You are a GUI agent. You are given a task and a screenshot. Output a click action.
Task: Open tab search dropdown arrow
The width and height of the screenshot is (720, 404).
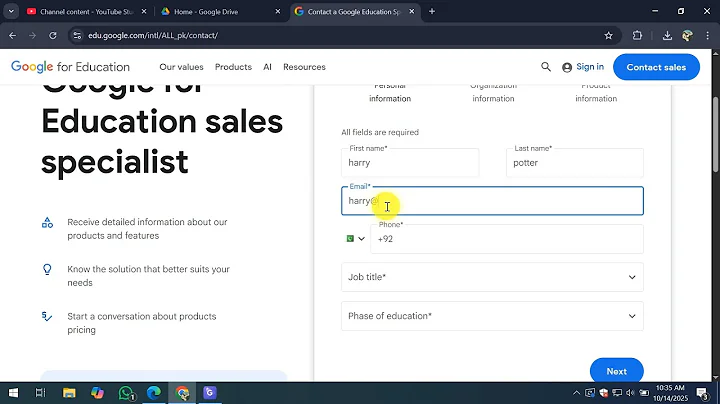coord(11,11)
